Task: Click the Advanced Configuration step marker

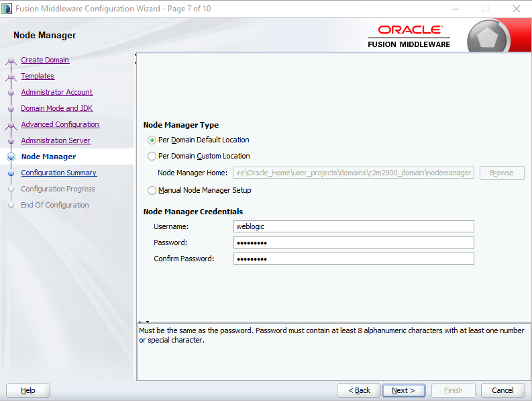Action: point(11,126)
